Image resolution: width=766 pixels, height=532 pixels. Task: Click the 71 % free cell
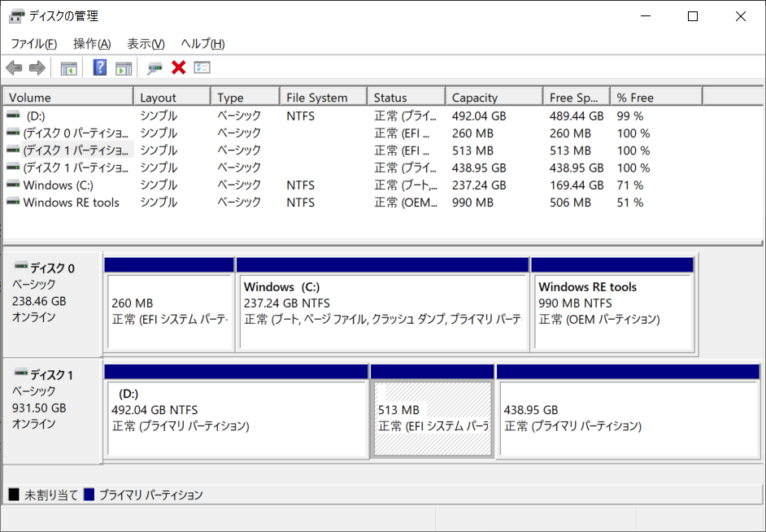630,185
